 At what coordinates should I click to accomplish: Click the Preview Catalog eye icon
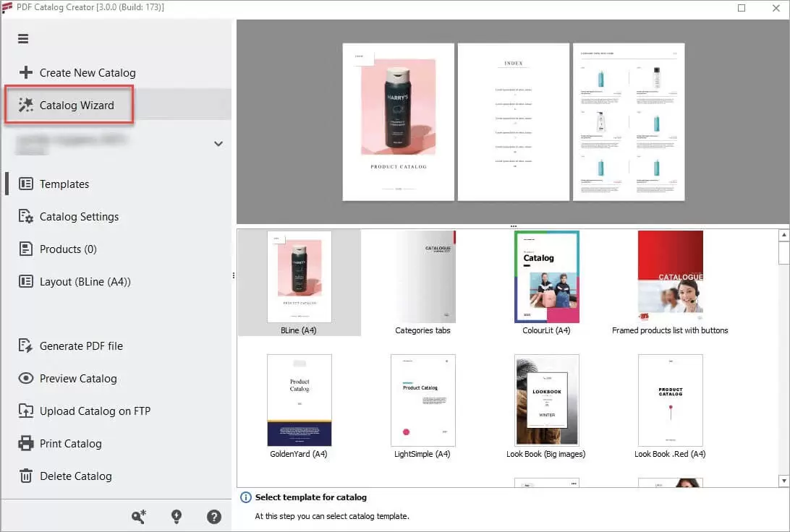[x=26, y=378]
